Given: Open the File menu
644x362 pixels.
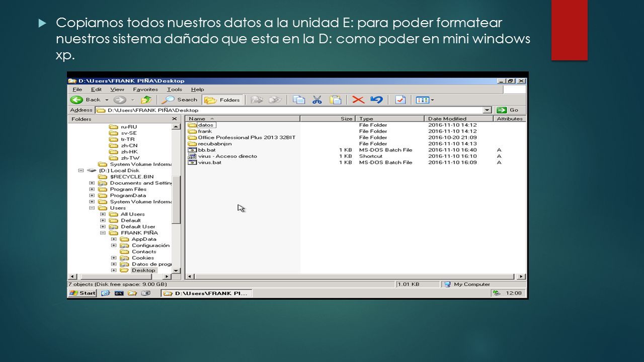Looking at the screenshot, I should pyautogui.click(x=76, y=89).
